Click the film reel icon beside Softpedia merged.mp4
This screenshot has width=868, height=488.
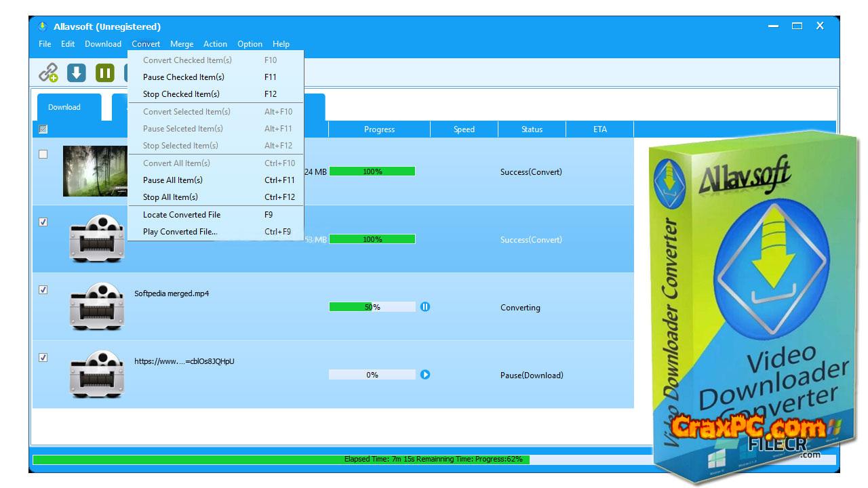(97, 306)
